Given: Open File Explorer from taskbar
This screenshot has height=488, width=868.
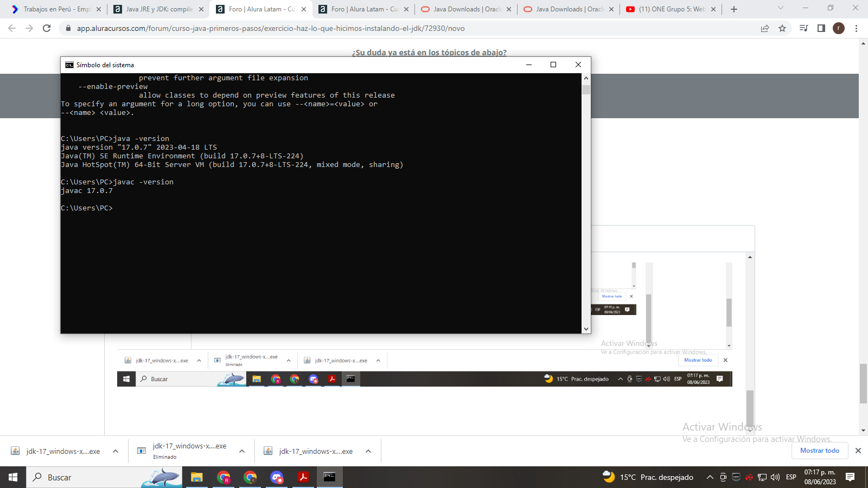Looking at the screenshot, I should pyautogui.click(x=196, y=477).
